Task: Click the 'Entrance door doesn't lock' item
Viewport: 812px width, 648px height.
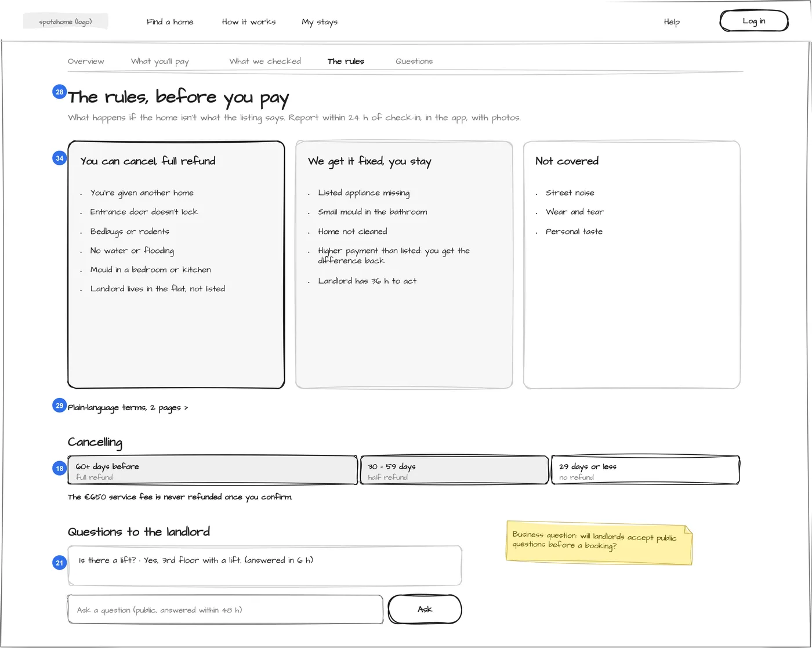Action: pyautogui.click(x=144, y=212)
